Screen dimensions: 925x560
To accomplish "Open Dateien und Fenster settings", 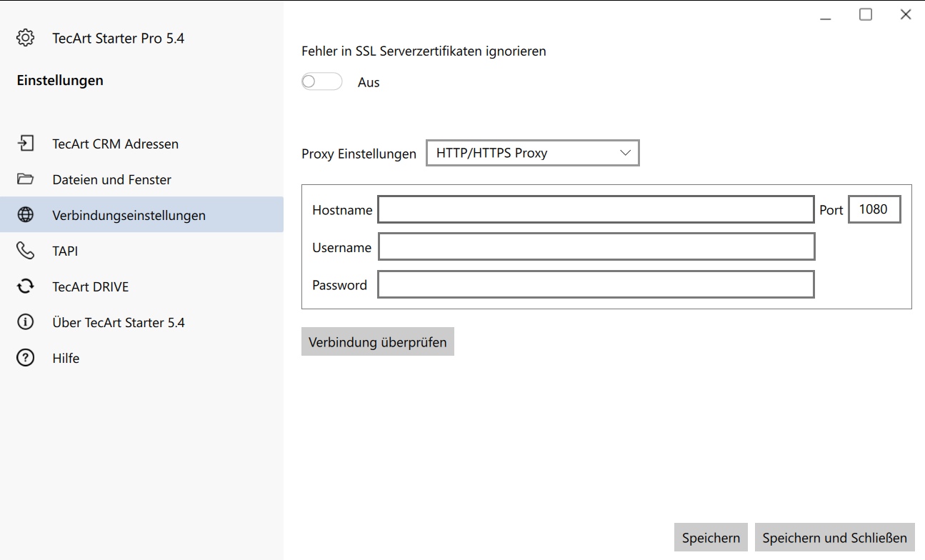I will [141, 179].
